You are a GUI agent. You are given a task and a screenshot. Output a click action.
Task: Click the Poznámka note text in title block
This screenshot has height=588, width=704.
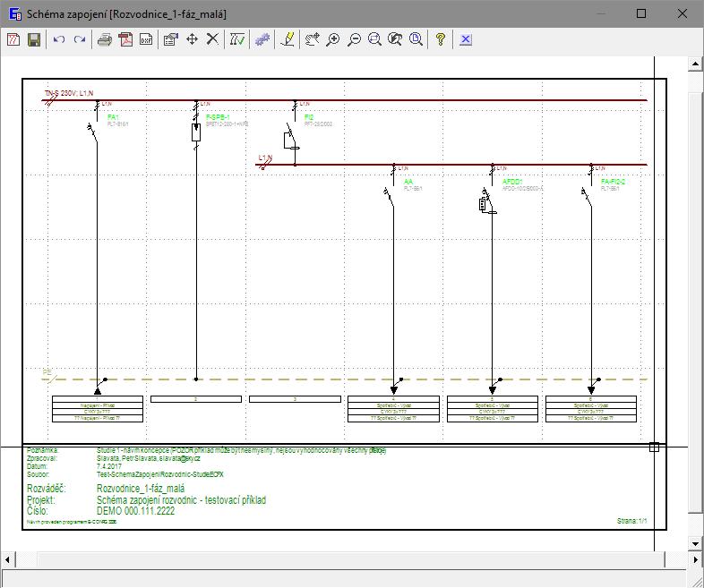(241, 450)
